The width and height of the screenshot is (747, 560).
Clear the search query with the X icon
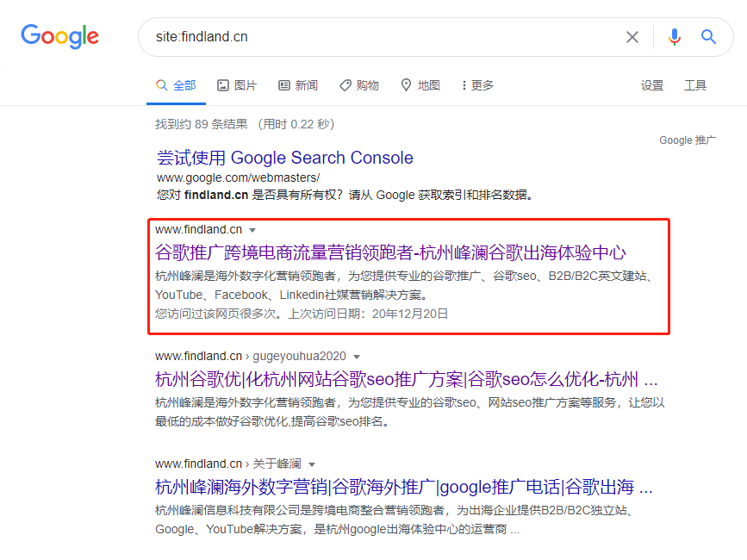pos(632,37)
